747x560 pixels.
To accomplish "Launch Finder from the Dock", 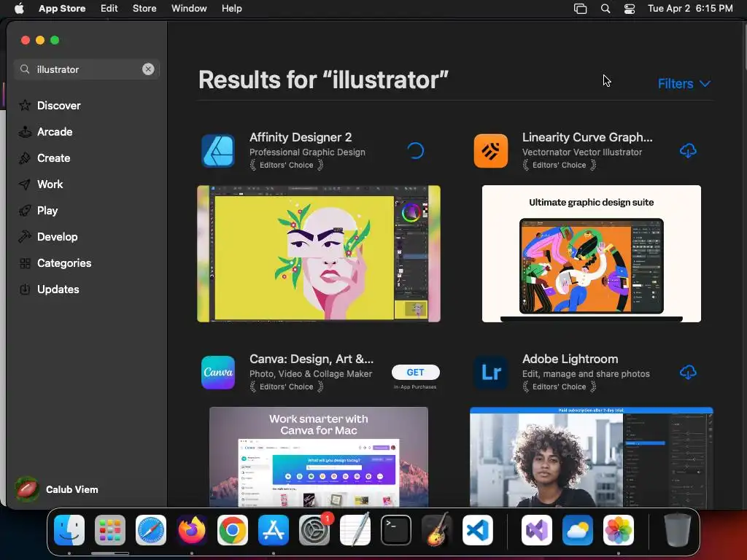I will (69, 530).
